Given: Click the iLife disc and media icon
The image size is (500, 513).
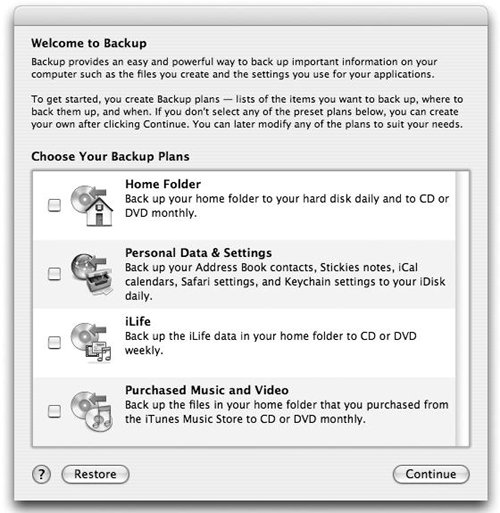Looking at the screenshot, I should (91, 343).
